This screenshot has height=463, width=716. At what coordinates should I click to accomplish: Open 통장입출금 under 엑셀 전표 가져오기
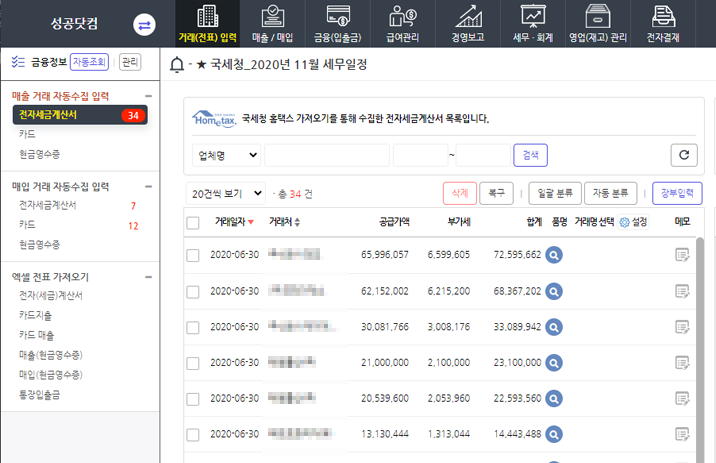40,395
